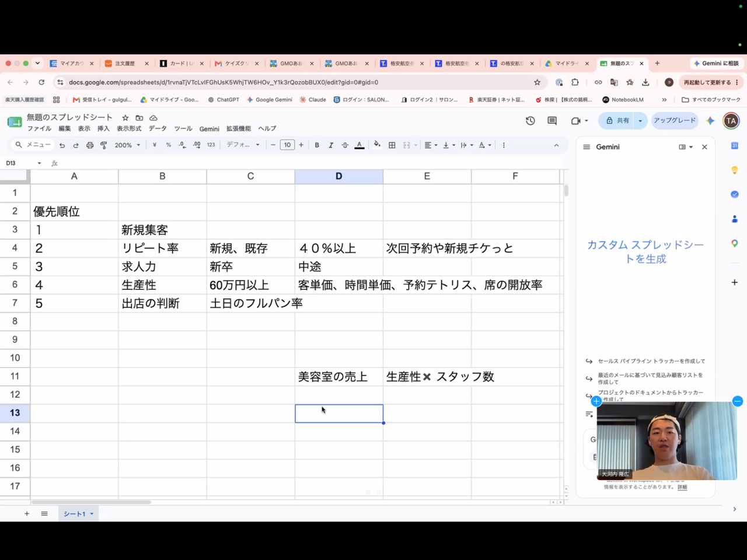
Task: Apply yen currency format
Action: (x=155, y=145)
